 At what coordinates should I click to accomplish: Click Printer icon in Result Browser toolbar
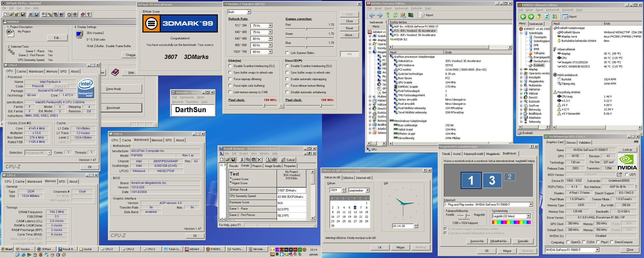pyautogui.click(x=274, y=159)
